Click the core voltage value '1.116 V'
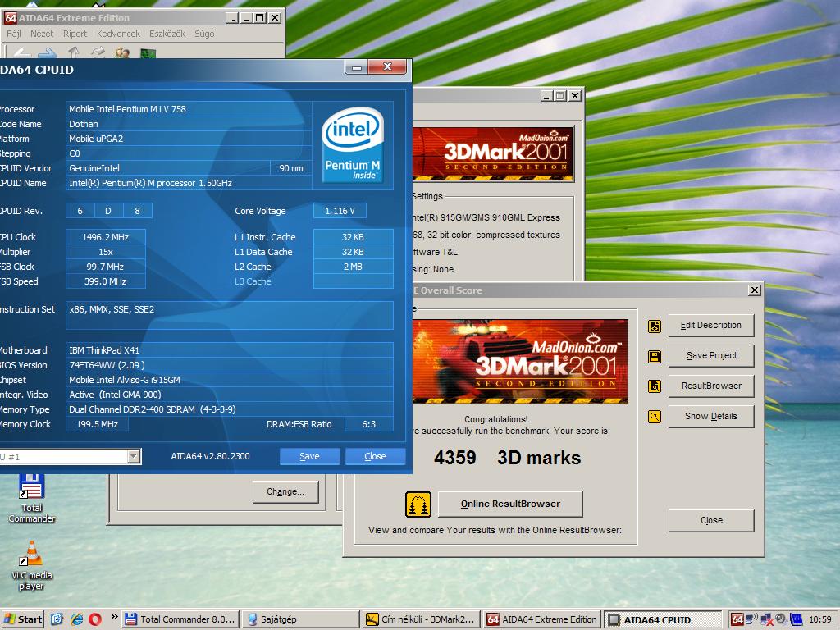This screenshot has width=840, height=630. pos(340,211)
